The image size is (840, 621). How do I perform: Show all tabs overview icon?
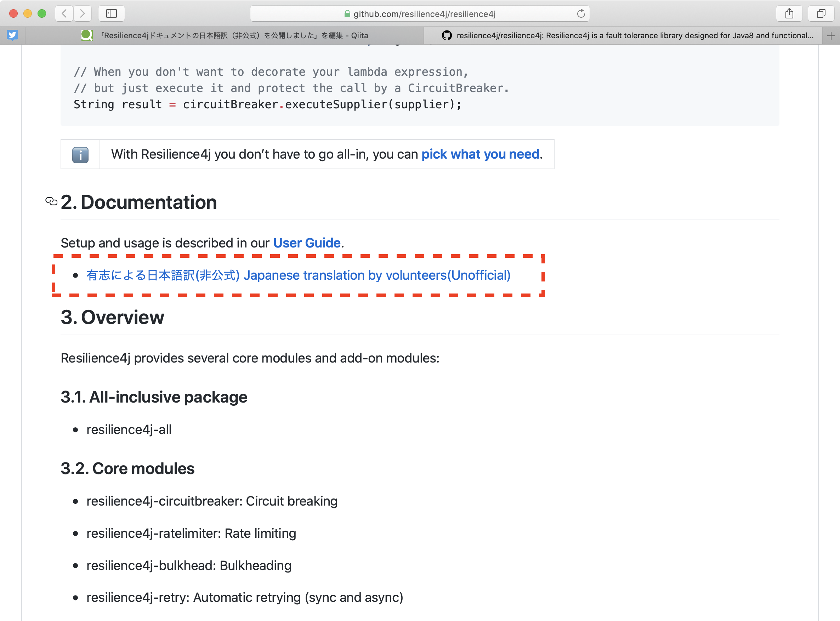821,13
